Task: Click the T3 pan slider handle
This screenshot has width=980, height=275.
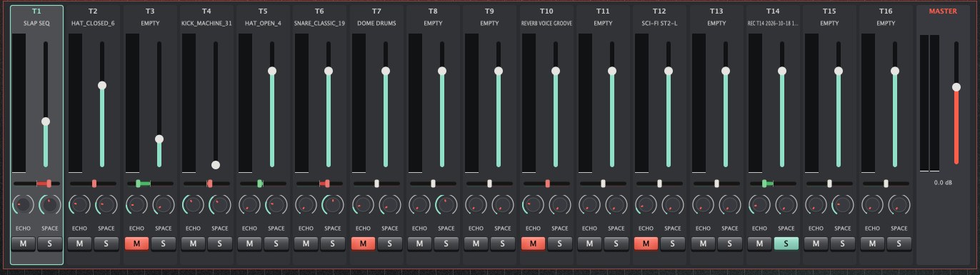Action: 139,184
